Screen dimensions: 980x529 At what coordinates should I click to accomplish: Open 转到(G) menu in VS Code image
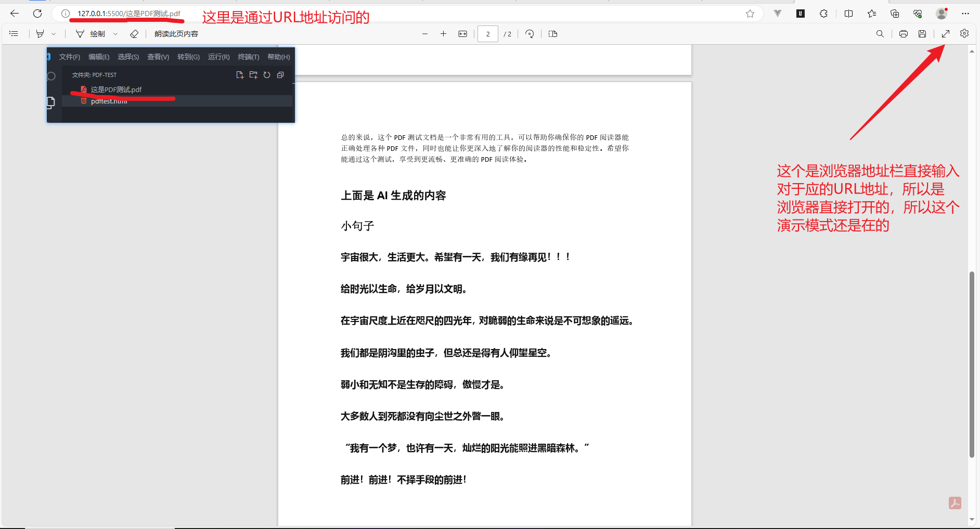pos(188,57)
